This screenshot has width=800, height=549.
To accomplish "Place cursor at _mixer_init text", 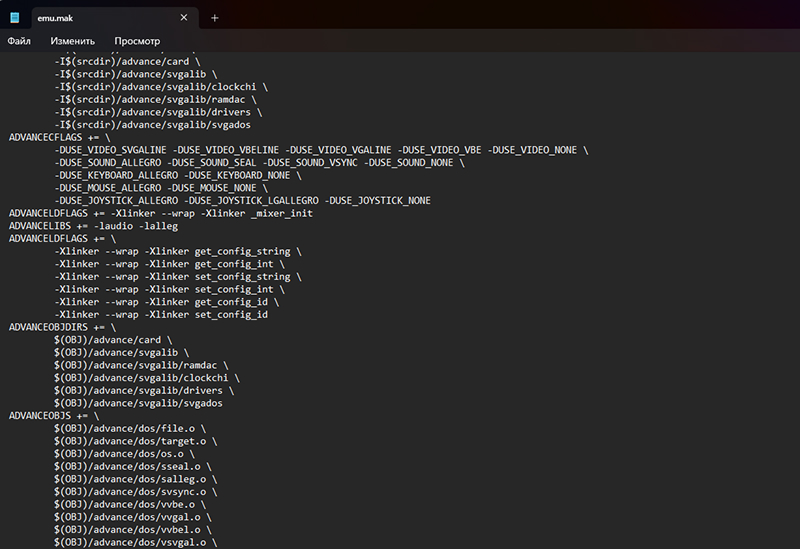I will 282,213.
